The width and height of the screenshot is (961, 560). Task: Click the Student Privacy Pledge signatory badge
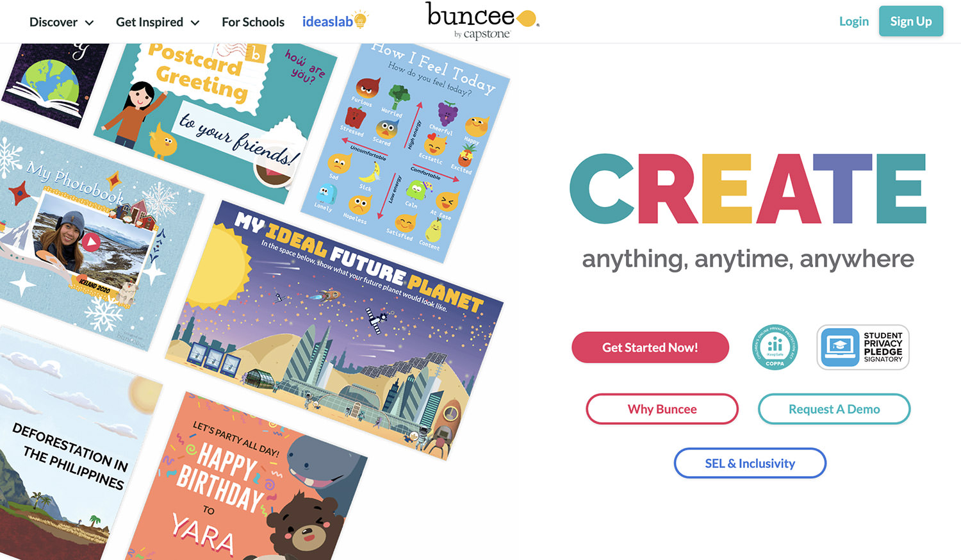pyautogui.click(x=863, y=347)
